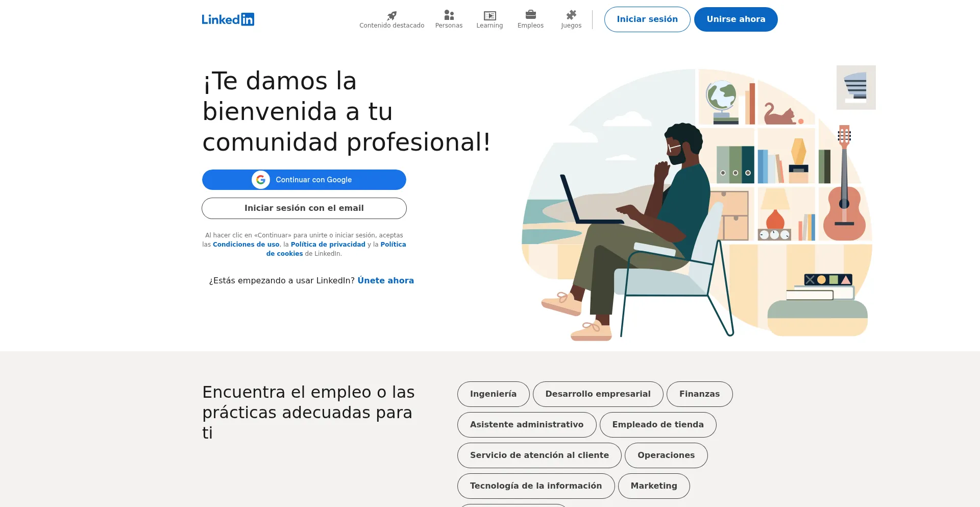The width and height of the screenshot is (980, 507).
Task: Select Servicio de atención al cliente
Action: pyautogui.click(x=539, y=455)
